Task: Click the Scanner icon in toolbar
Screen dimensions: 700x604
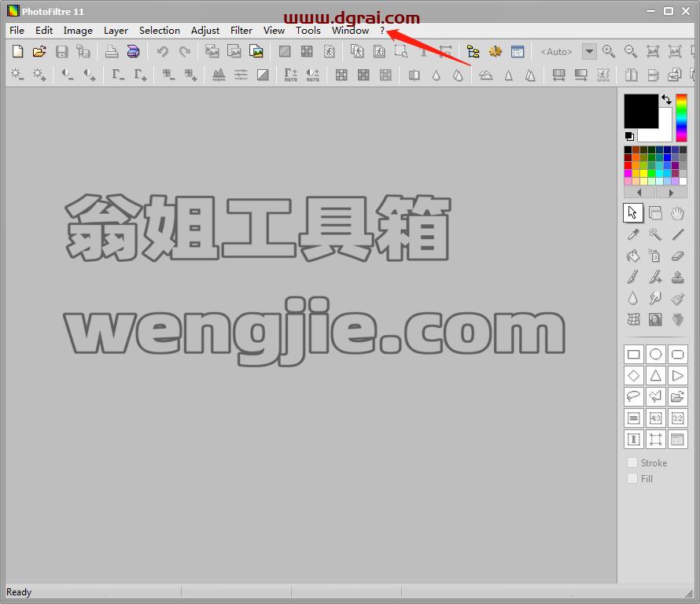Action: [x=133, y=51]
